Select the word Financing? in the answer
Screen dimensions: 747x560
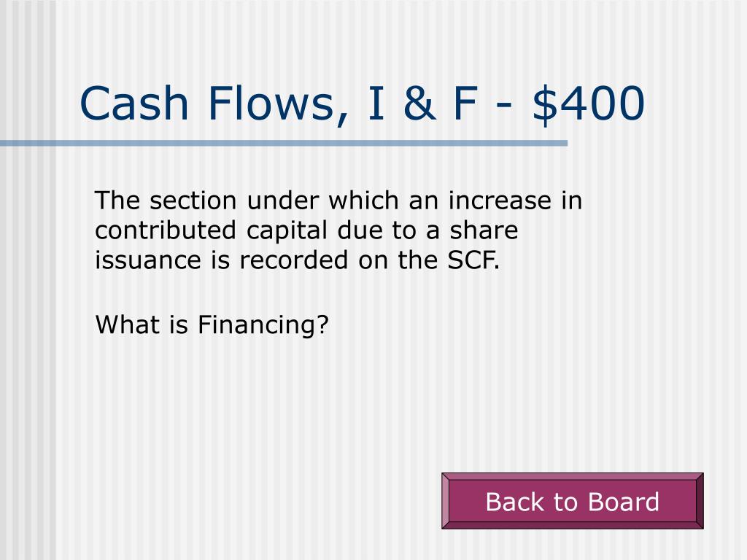[x=263, y=325]
